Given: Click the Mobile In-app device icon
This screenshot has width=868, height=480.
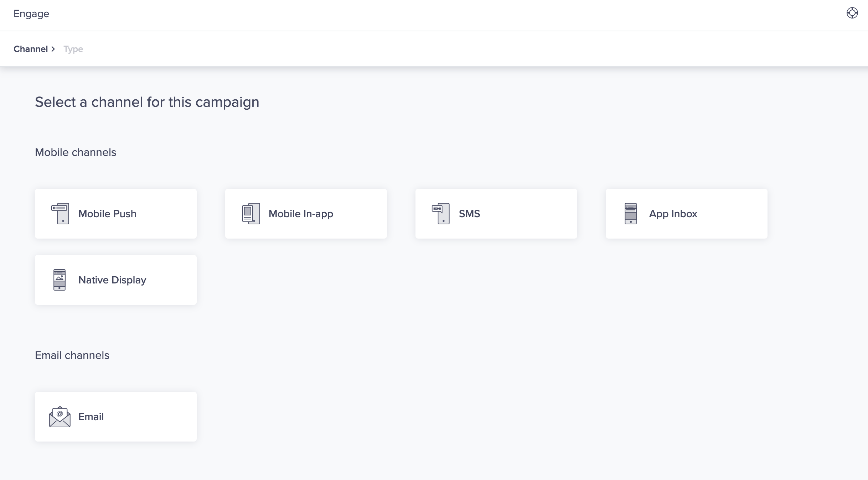Looking at the screenshot, I should pyautogui.click(x=251, y=214).
